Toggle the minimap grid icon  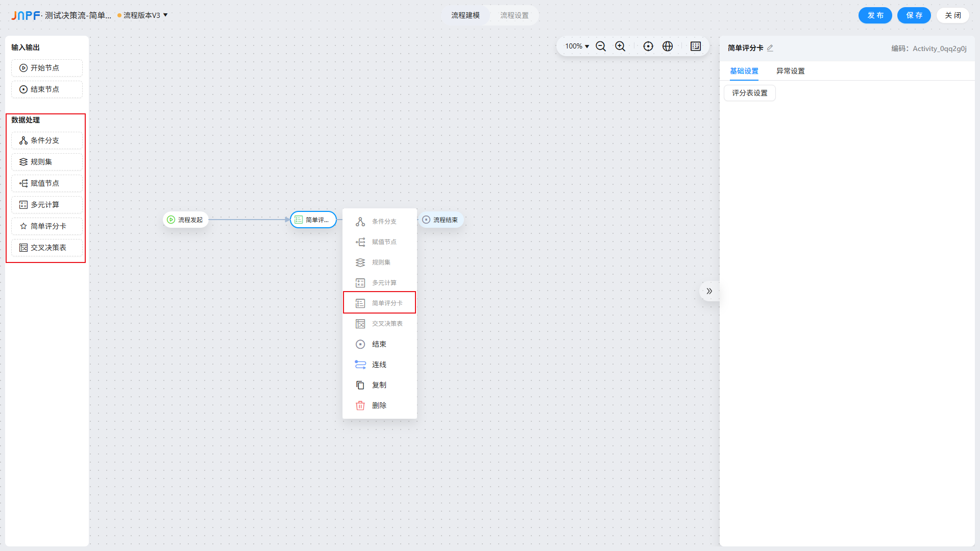[x=696, y=46]
